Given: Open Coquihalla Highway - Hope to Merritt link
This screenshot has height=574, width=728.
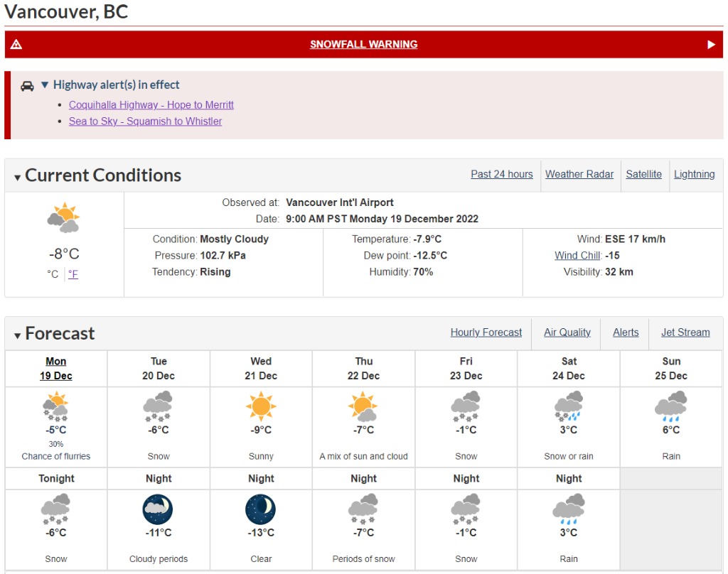Looking at the screenshot, I should 151,105.
